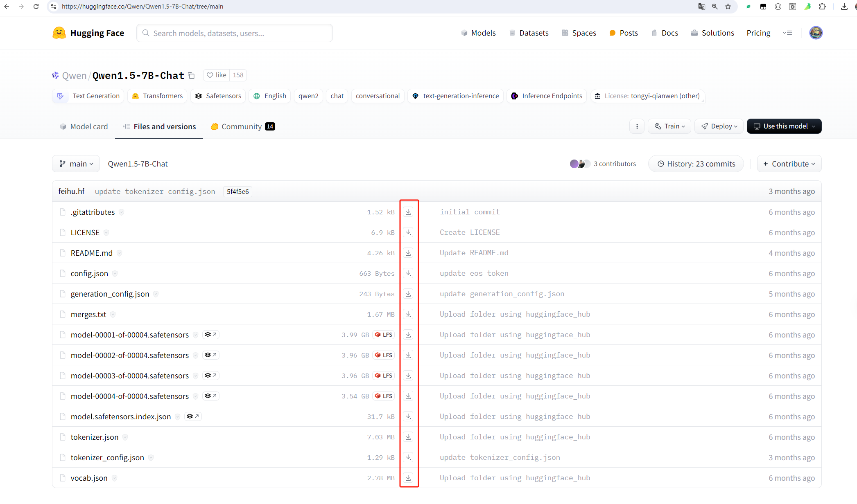Image resolution: width=857 pixels, height=504 pixels.
Task: Download README.md via its download icon
Action: (408, 253)
